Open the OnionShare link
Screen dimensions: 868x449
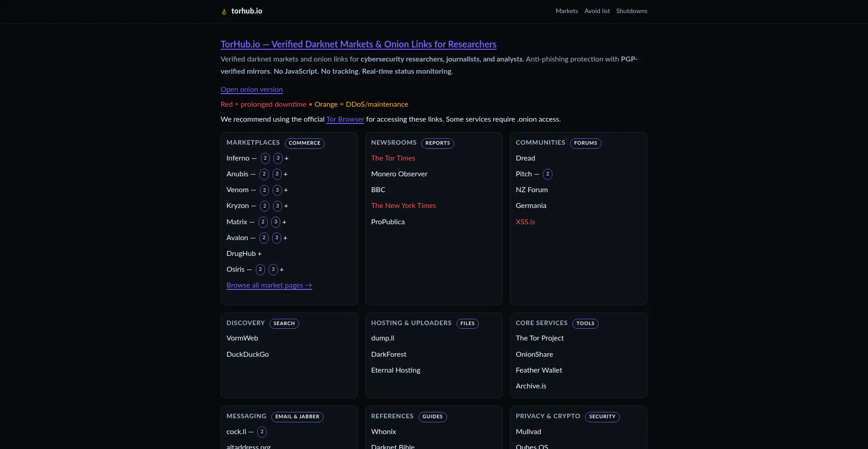pos(534,354)
